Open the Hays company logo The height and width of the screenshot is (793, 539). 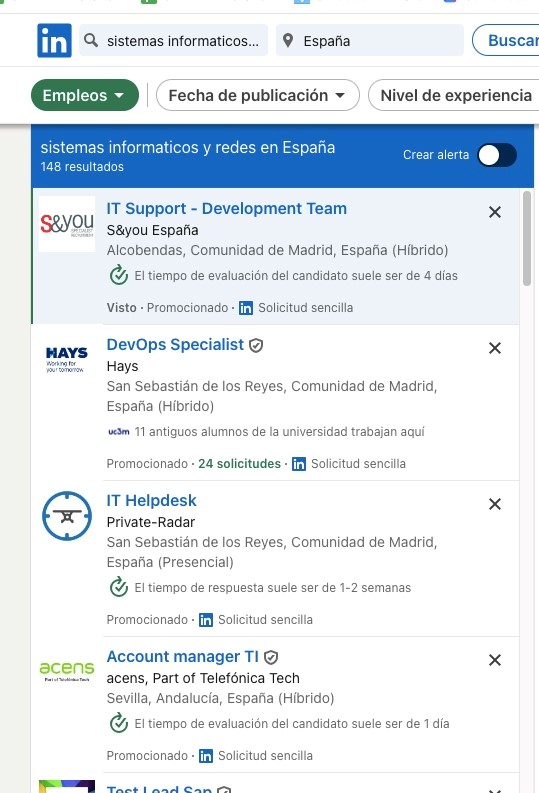click(x=67, y=360)
